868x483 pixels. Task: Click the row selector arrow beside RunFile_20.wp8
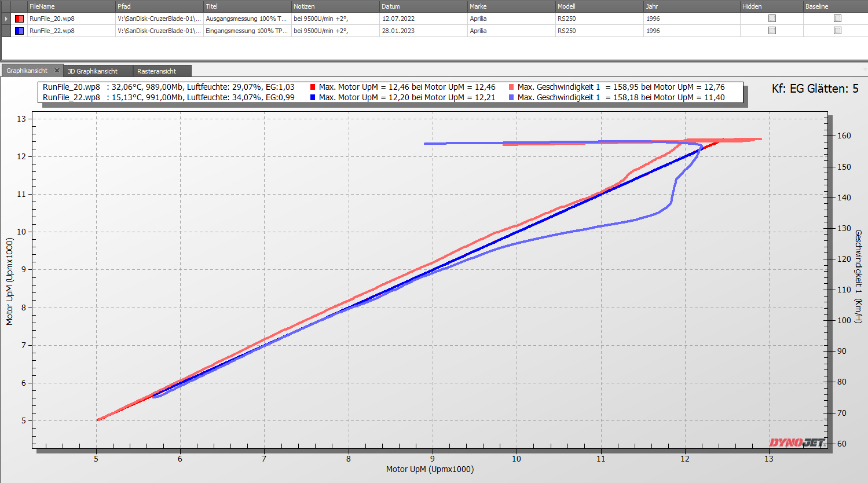click(6, 19)
